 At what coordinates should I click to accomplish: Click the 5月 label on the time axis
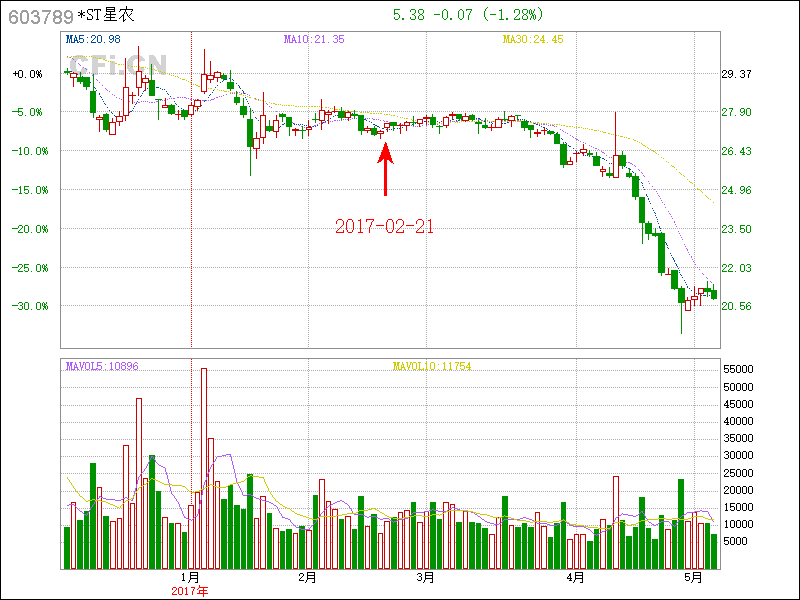pos(693,578)
